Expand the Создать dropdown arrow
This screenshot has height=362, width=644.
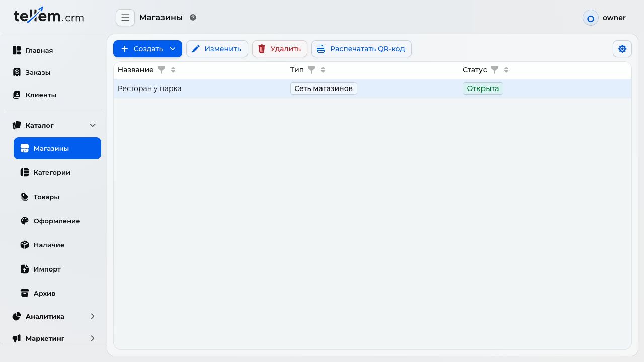coord(173,49)
